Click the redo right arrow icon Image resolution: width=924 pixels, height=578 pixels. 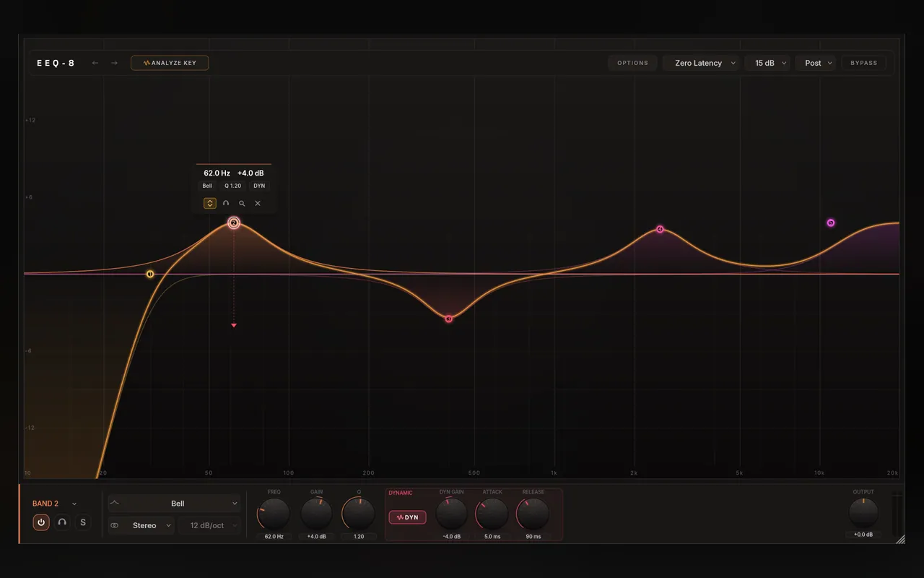pyautogui.click(x=114, y=63)
